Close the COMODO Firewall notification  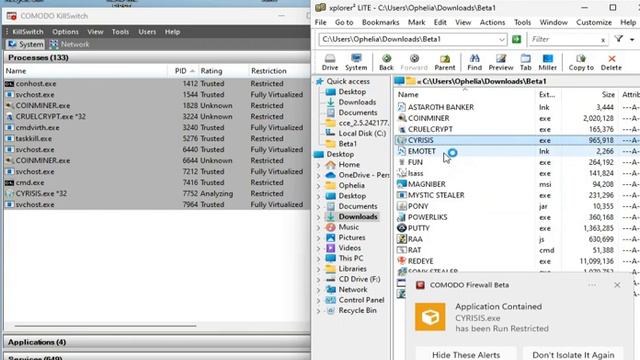(617, 285)
